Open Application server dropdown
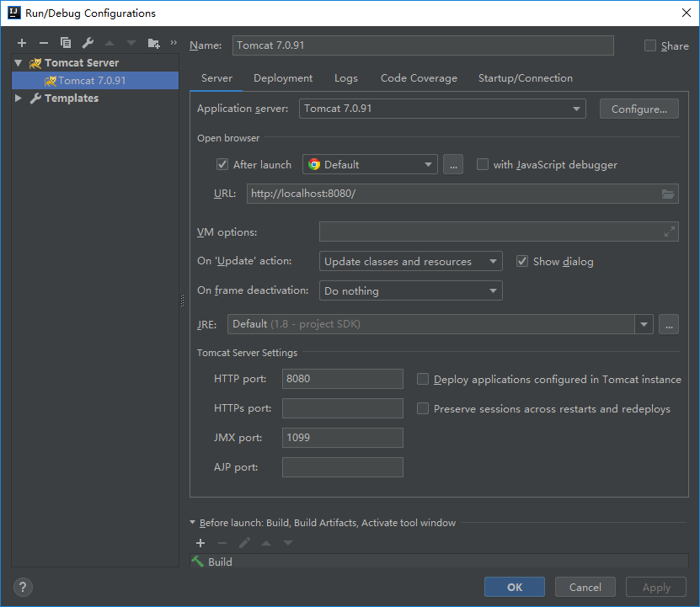The height and width of the screenshot is (607, 700). pyautogui.click(x=442, y=109)
